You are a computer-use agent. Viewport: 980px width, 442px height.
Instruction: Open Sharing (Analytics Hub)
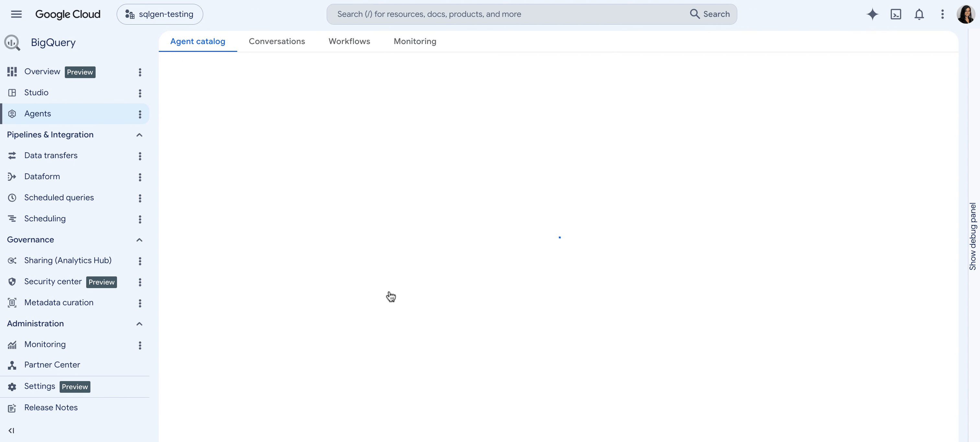click(x=68, y=261)
